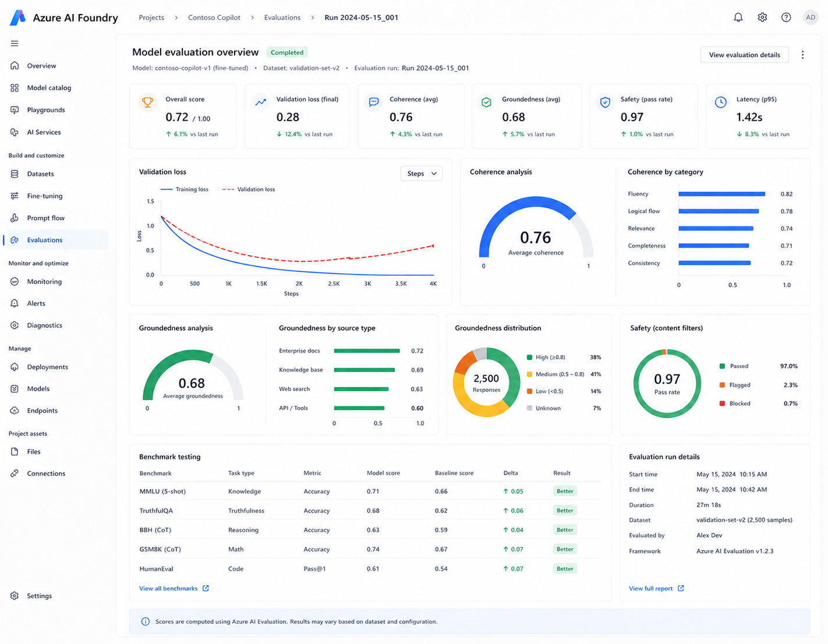828x644 pixels.
Task: Open more options kebab menu
Action: point(802,55)
